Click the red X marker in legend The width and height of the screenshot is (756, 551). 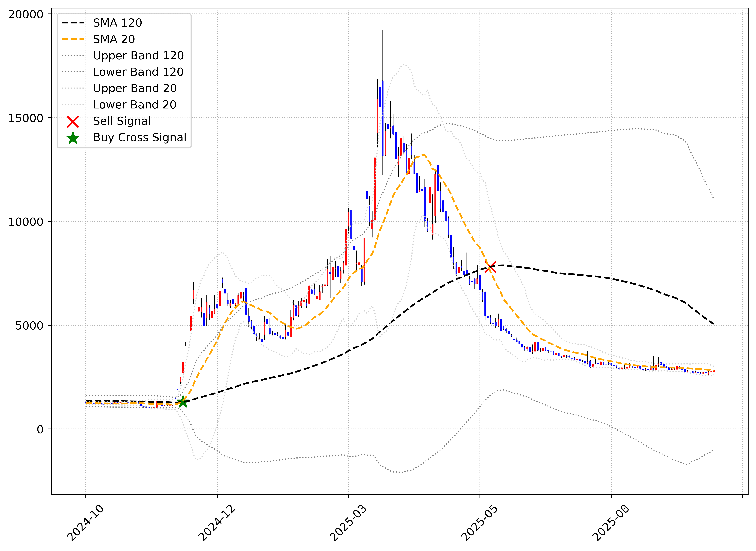[73, 122]
